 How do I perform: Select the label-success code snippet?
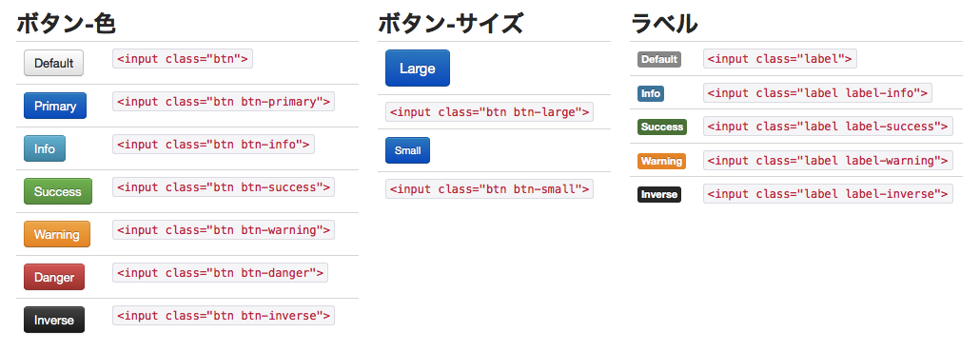point(828,127)
